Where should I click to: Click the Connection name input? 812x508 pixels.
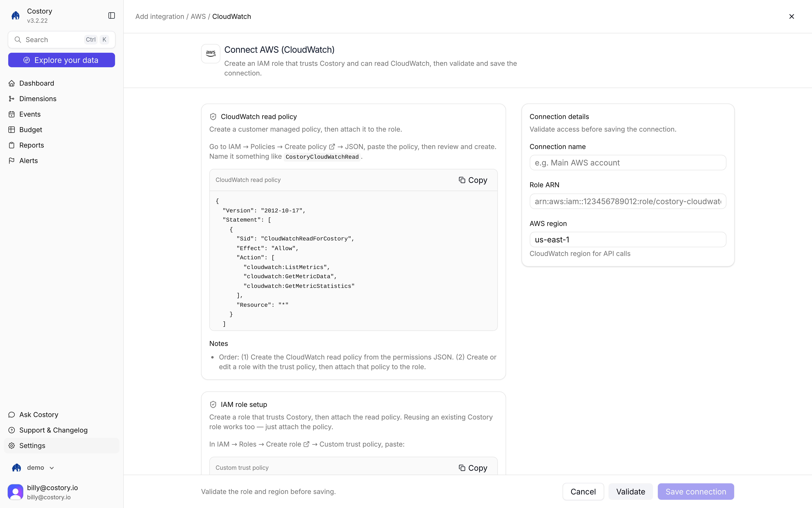tap(628, 163)
